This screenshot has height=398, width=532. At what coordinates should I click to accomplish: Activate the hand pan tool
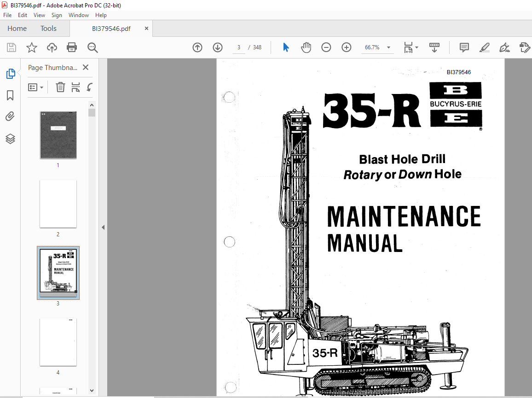pos(306,47)
